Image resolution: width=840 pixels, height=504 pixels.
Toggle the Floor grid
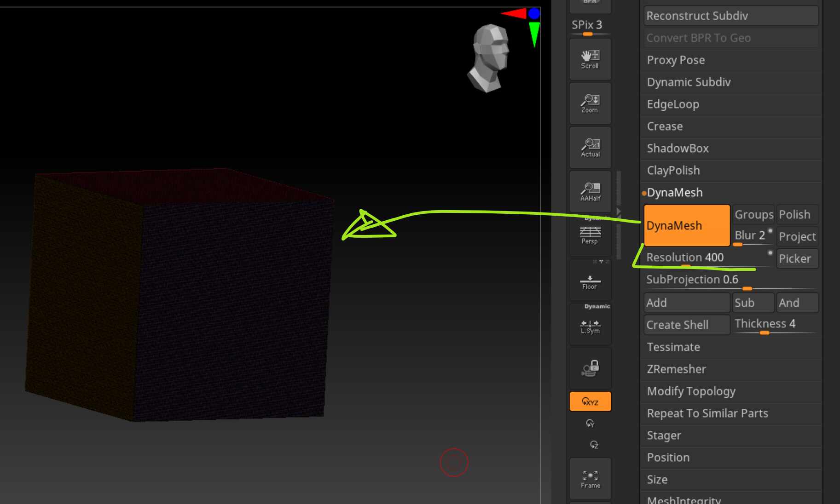590,281
